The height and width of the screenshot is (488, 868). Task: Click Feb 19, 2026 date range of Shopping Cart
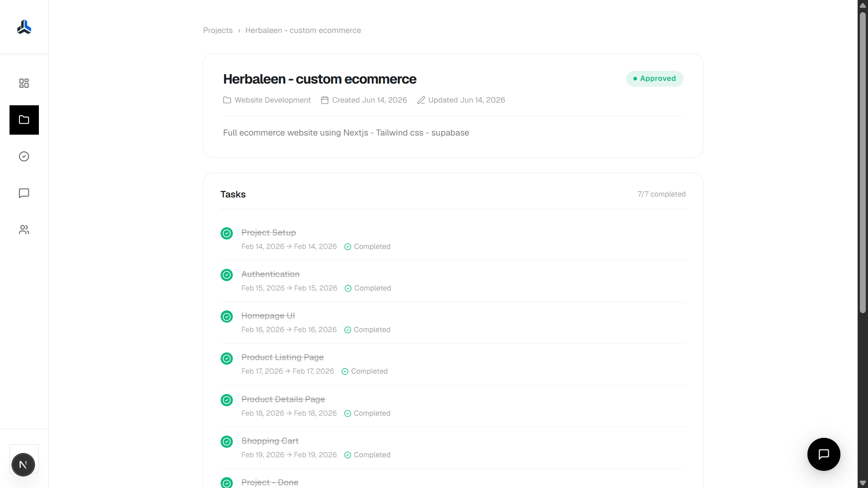tap(289, 455)
